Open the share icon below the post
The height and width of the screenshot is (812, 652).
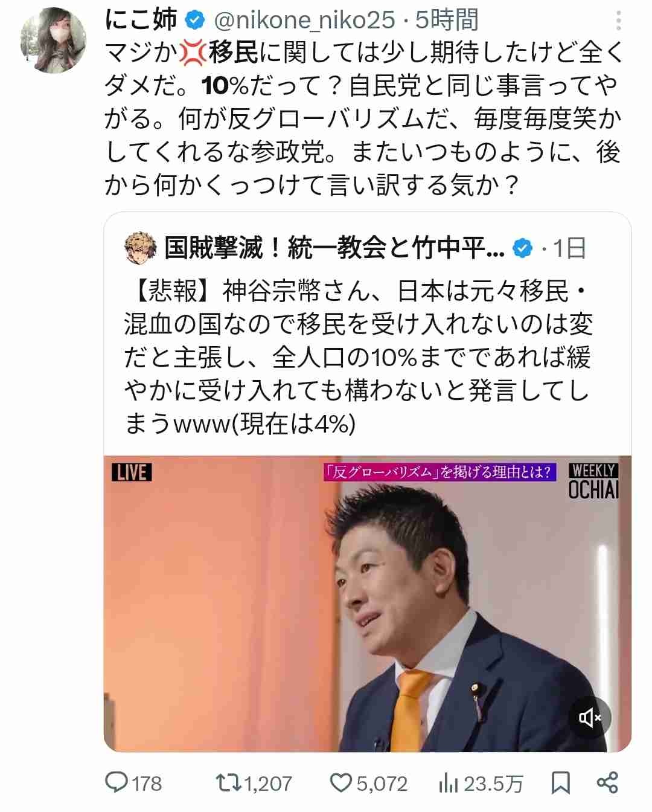(x=607, y=782)
